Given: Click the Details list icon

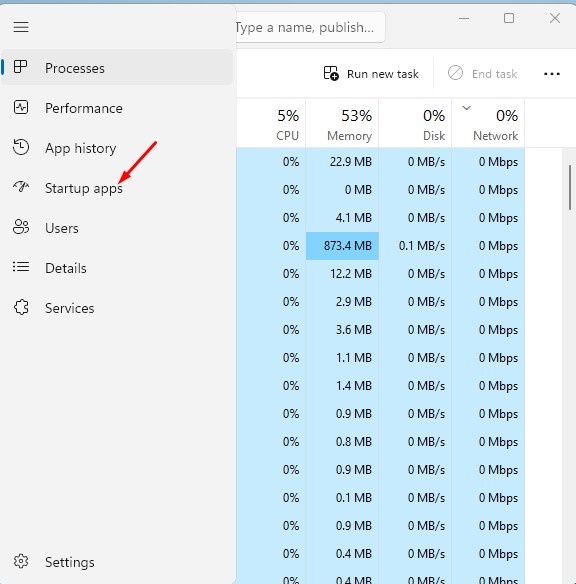Looking at the screenshot, I should point(21,267).
